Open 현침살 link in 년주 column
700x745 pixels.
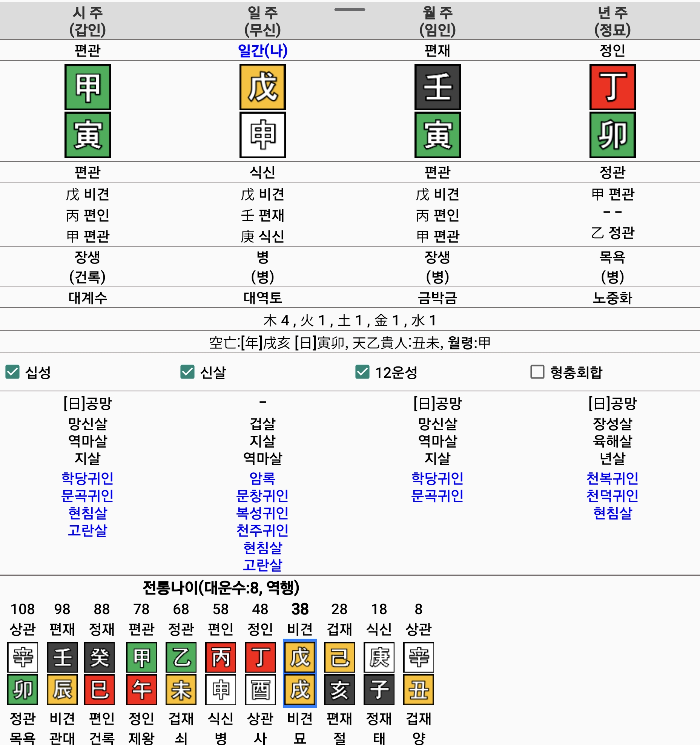[612, 513]
